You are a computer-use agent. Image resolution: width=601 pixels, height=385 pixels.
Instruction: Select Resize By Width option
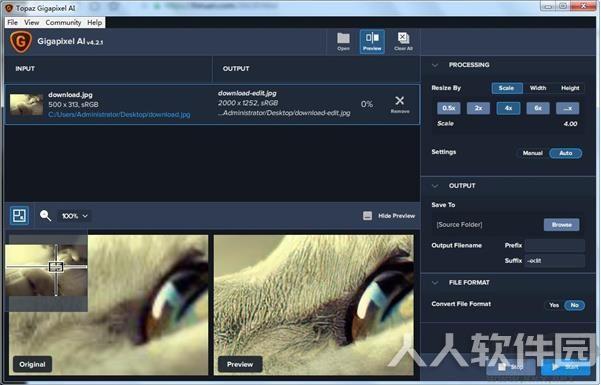pos(538,88)
